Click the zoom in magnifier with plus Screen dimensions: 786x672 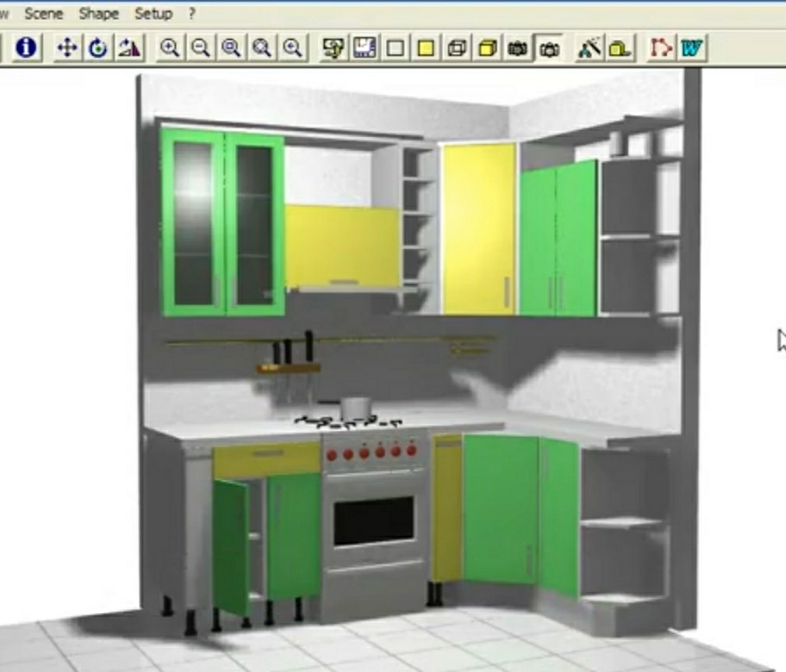[169, 48]
